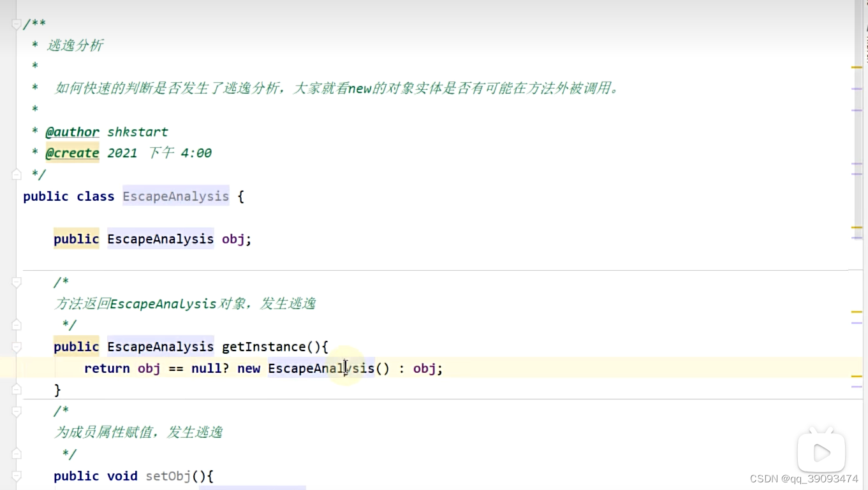Click the "2021" date text in Javadoc
Image resolution: width=868 pixels, height=490 pixels.
(x=122, y=153)
